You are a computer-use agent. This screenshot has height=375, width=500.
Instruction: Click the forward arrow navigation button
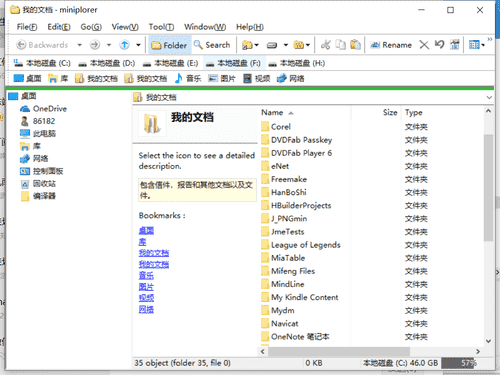[x=95, y=45]
